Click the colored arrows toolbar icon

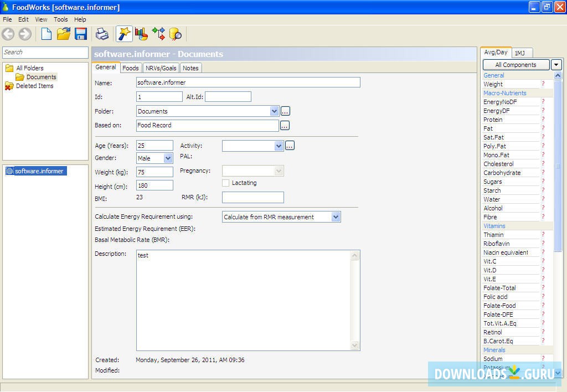[x=158, y=34]
